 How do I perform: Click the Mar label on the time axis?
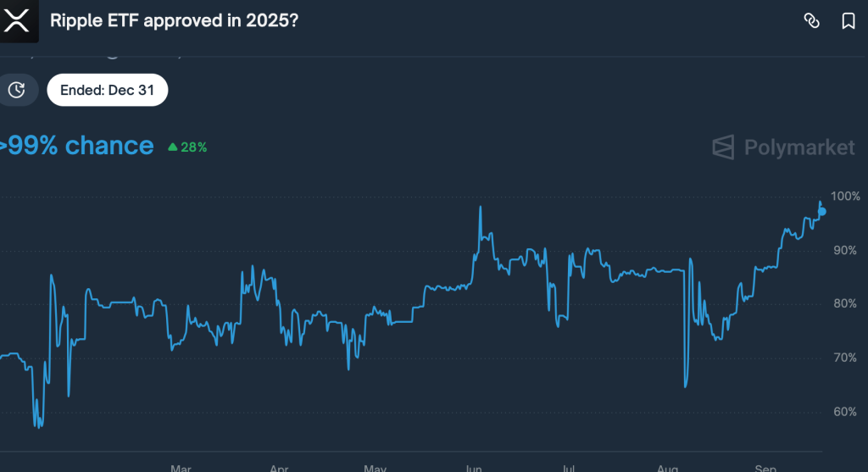tap(181, 467)
